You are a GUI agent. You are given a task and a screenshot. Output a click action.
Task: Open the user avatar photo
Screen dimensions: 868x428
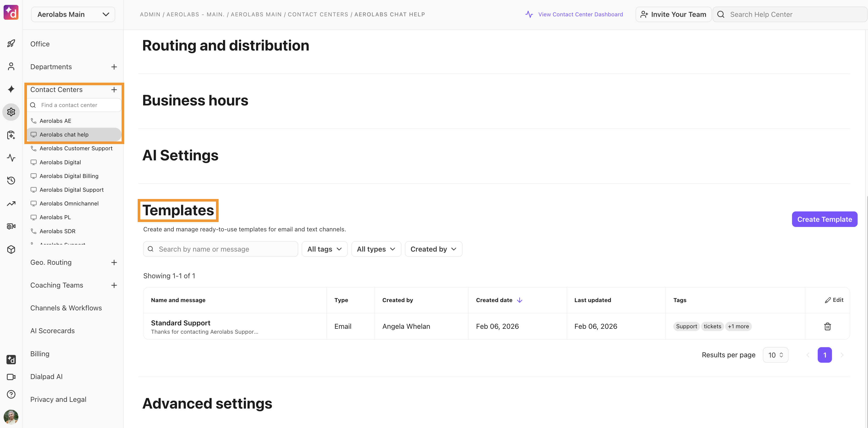[11, 417]
